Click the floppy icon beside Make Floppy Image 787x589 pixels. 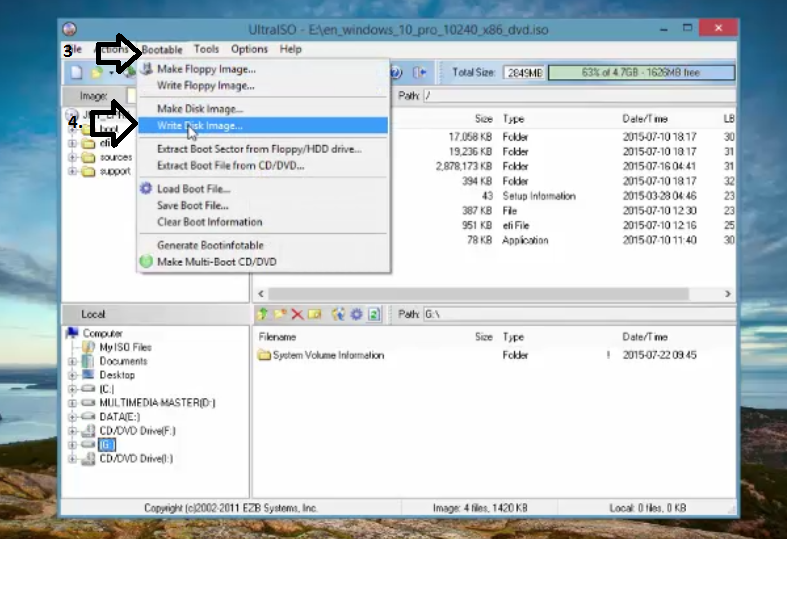[x=146, y=69]
